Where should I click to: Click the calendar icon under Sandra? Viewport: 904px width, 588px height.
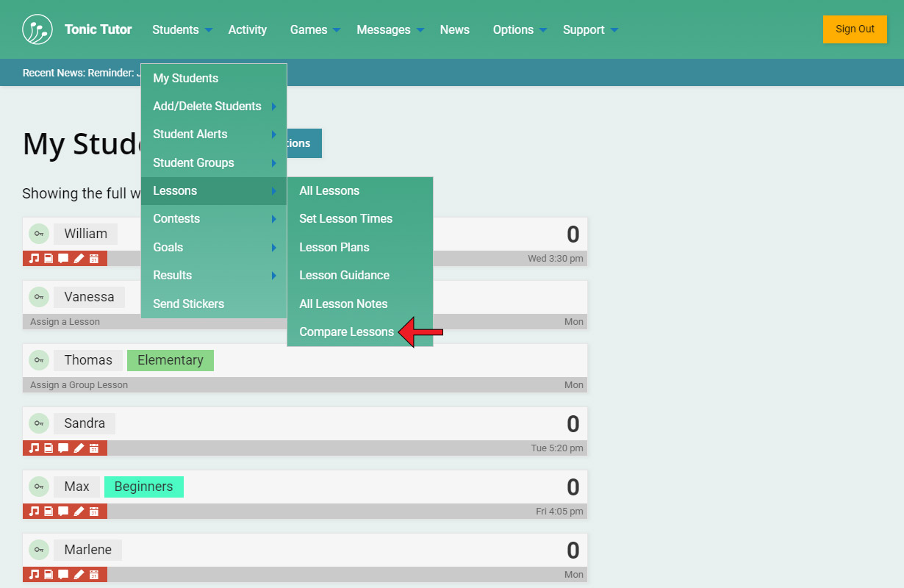[94, 448]
